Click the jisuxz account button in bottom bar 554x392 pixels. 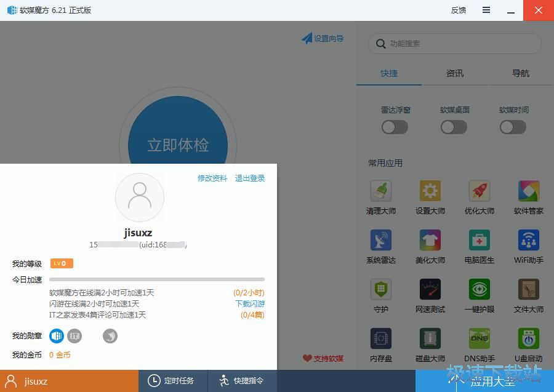[69, 381]
